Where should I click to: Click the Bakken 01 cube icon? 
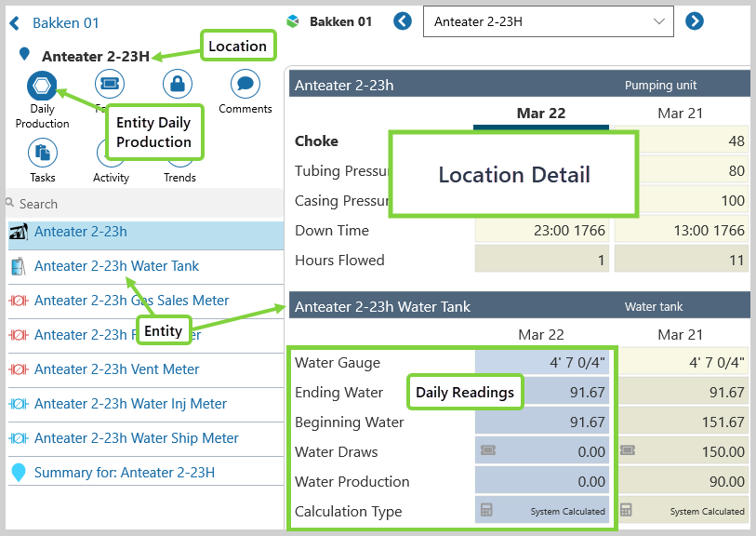point(293,21)
